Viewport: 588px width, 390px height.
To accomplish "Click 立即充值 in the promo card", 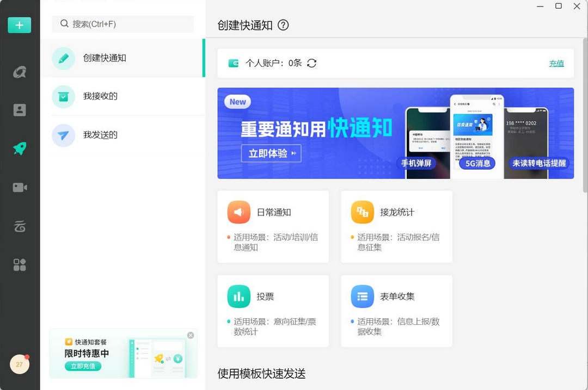I will [x=83, y=366].
